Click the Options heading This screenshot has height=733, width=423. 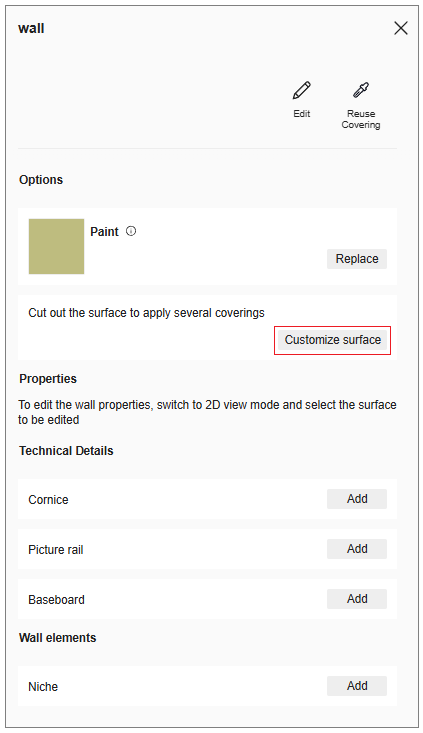(x=41, y=180)
